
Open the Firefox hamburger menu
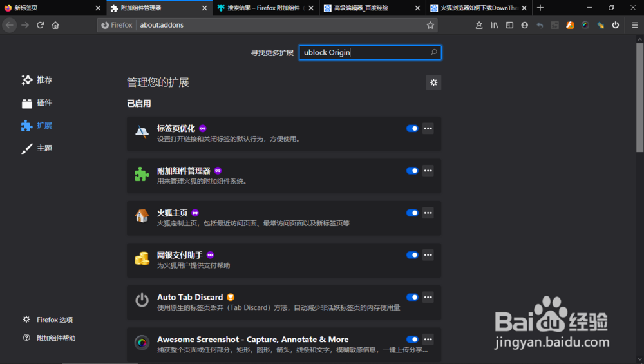(x=634, y=25)
